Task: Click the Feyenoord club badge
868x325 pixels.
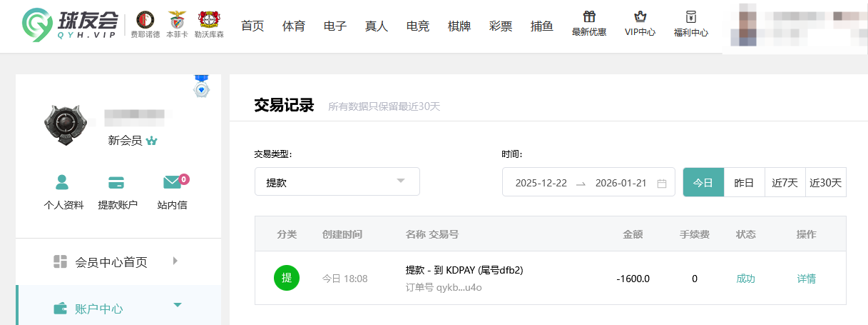Action: click(145, 19)
